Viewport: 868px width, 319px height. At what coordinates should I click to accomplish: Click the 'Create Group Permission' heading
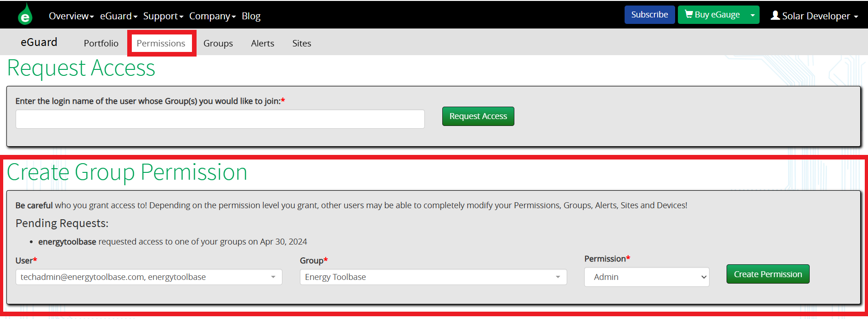coord(127,172)
